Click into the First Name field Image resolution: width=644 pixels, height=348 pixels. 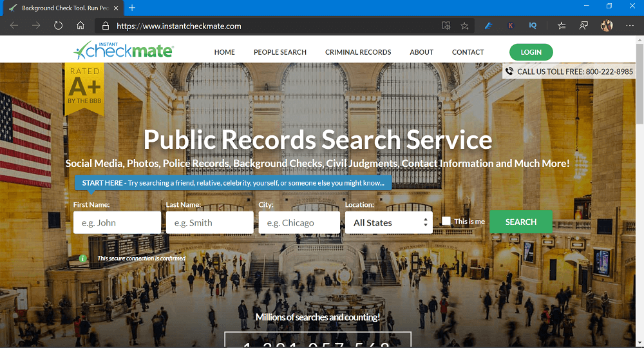point(117,222)
